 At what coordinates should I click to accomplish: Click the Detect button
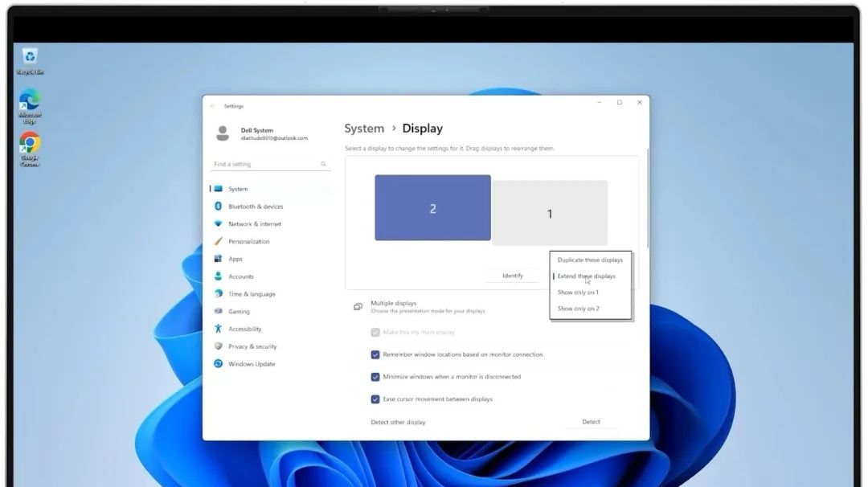pos(591,422)
